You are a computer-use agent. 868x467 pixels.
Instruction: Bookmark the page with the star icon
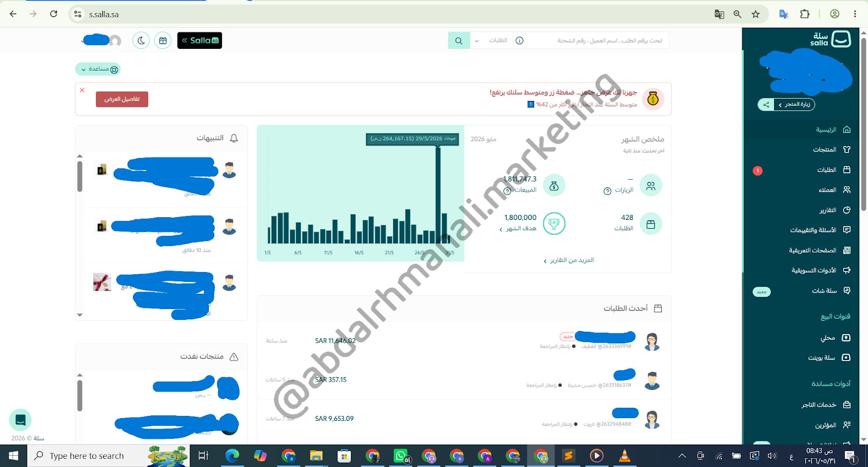[756, 14]
